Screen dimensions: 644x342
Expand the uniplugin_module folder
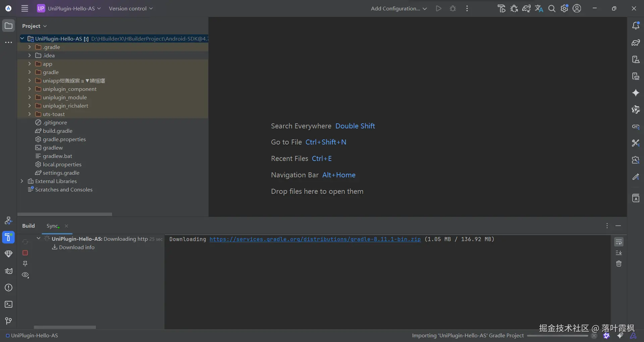(30, 97)
